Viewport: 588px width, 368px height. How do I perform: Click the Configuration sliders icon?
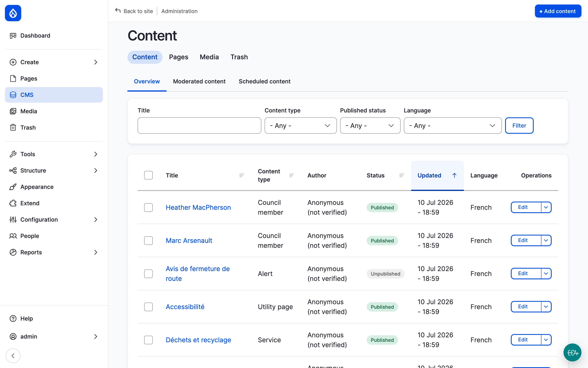(x=13, y=220)
